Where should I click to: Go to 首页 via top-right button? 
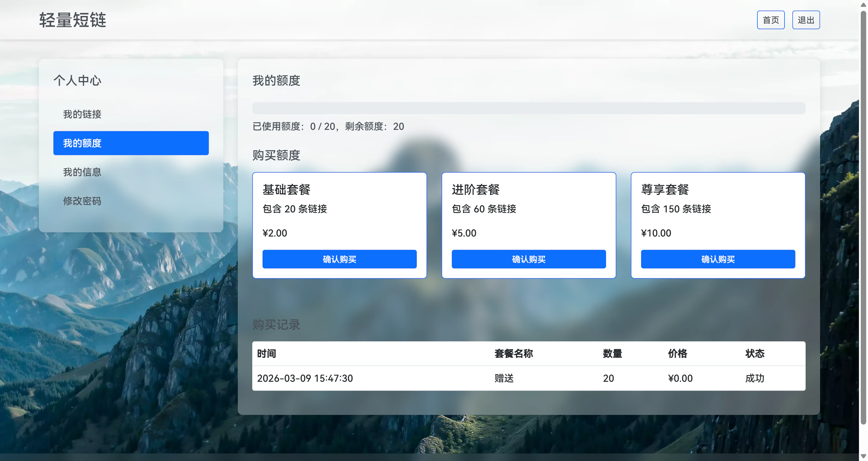[770, 20]
